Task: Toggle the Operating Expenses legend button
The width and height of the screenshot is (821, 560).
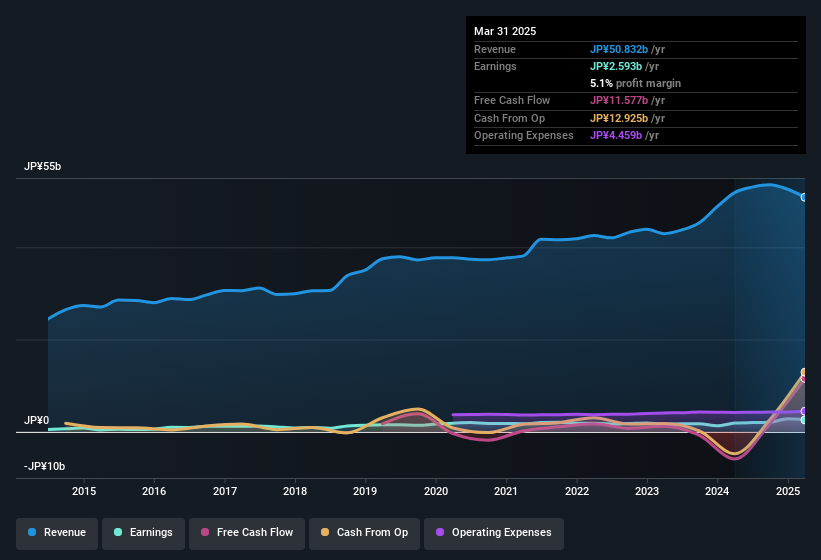Action: (494, 533)
